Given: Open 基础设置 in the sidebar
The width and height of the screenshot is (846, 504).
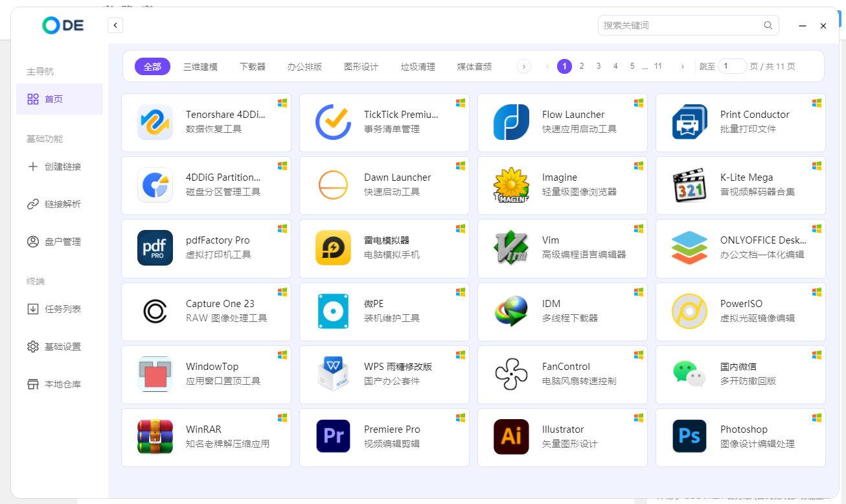Looking at the screenshot, I should 60,347.
